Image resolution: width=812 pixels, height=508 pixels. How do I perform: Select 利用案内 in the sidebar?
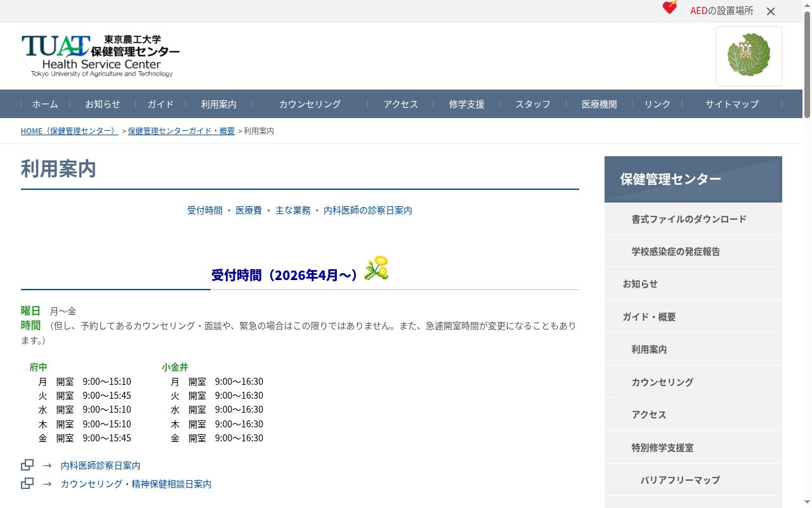[x=693, y=349]
